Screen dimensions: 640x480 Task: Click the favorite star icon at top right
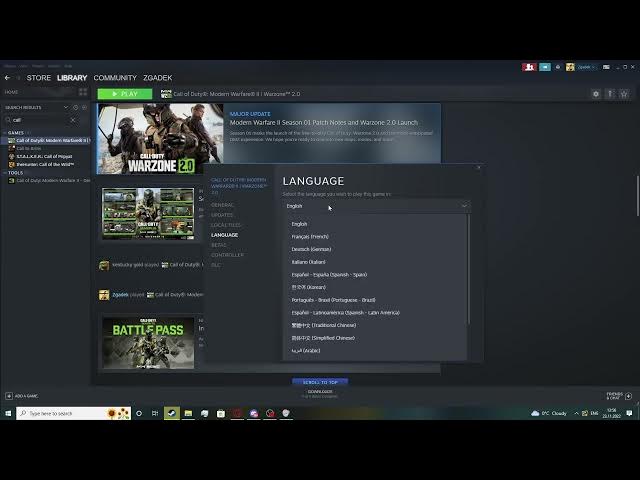click(624, 94)
